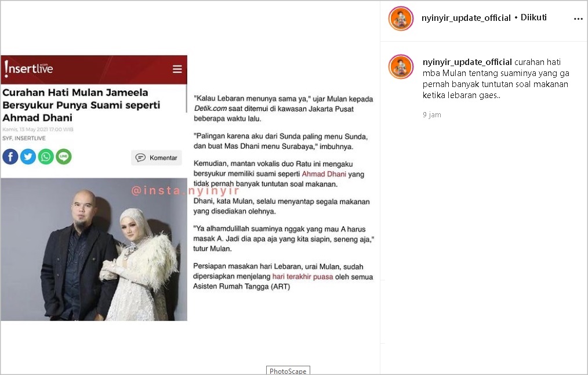
Task: Share article via LINE icon
Action: point(64,157)
